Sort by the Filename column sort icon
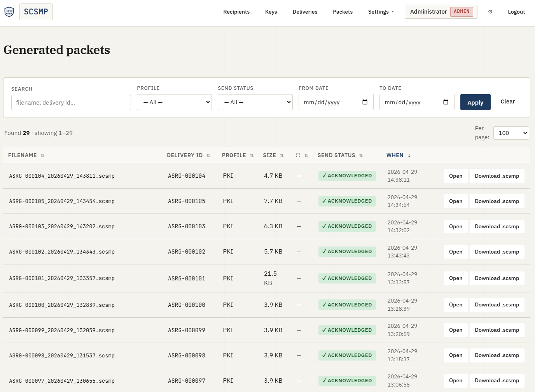Image resolution: width=535 pixels, height=392 pixels. [42, 156]
